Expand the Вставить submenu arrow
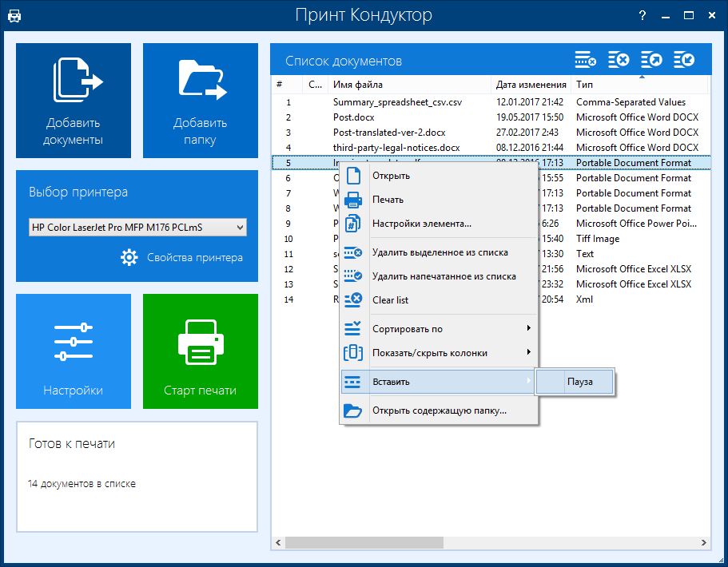This screenshot has height=567, width=728. point(528,381)
